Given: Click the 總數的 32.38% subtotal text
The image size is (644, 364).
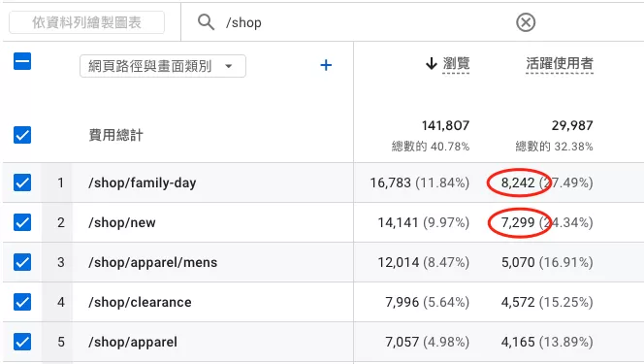Looking at the screenshot, I should (x=554, y=147).
